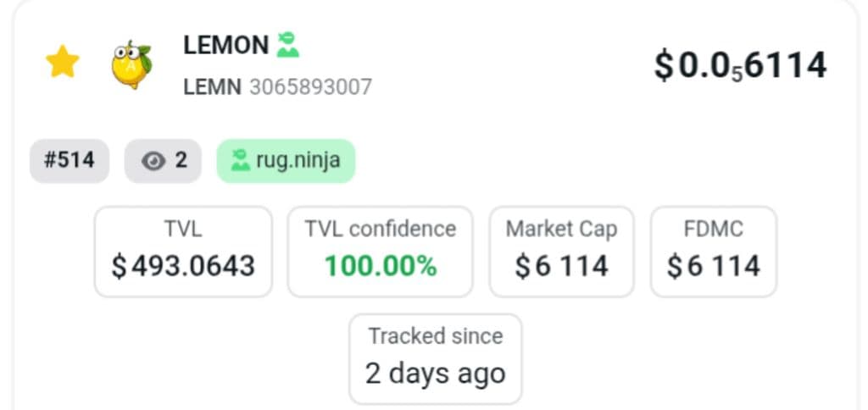Click the ninja icon in rug.ninja badge
Image resolution: width=868 pixels, height=410 pixels.
(241, 160)
